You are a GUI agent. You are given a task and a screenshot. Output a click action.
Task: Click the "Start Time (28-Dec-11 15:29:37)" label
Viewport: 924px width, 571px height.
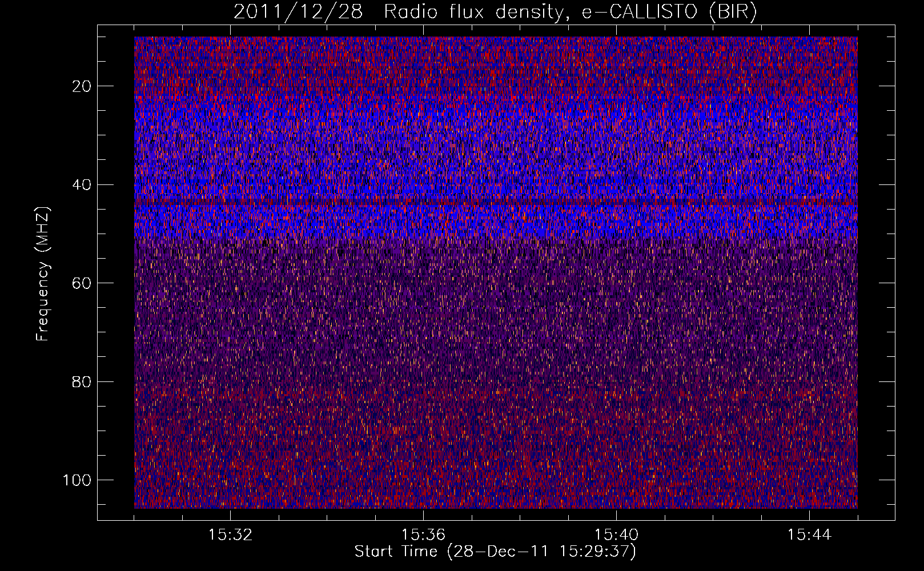coord(495,552)
